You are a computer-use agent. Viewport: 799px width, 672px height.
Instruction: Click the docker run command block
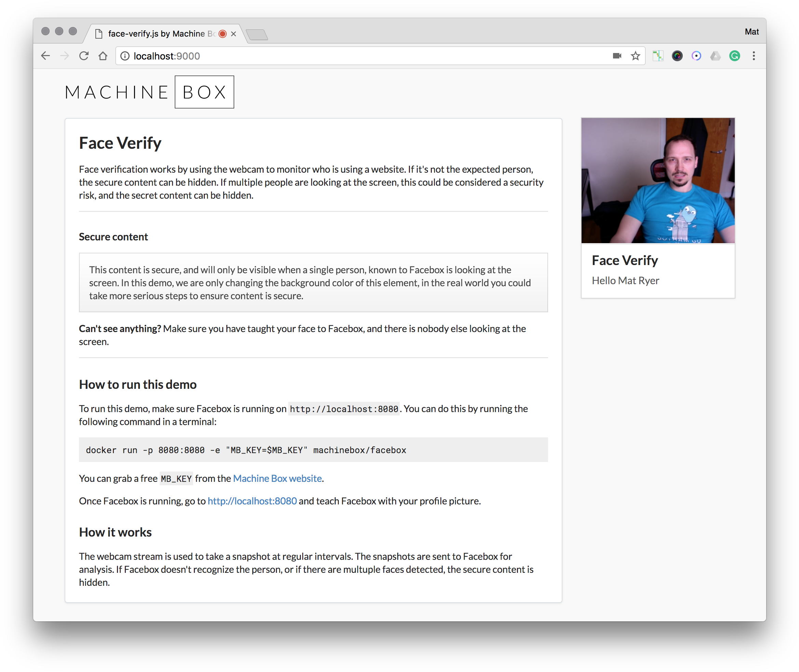click(313, 449)
